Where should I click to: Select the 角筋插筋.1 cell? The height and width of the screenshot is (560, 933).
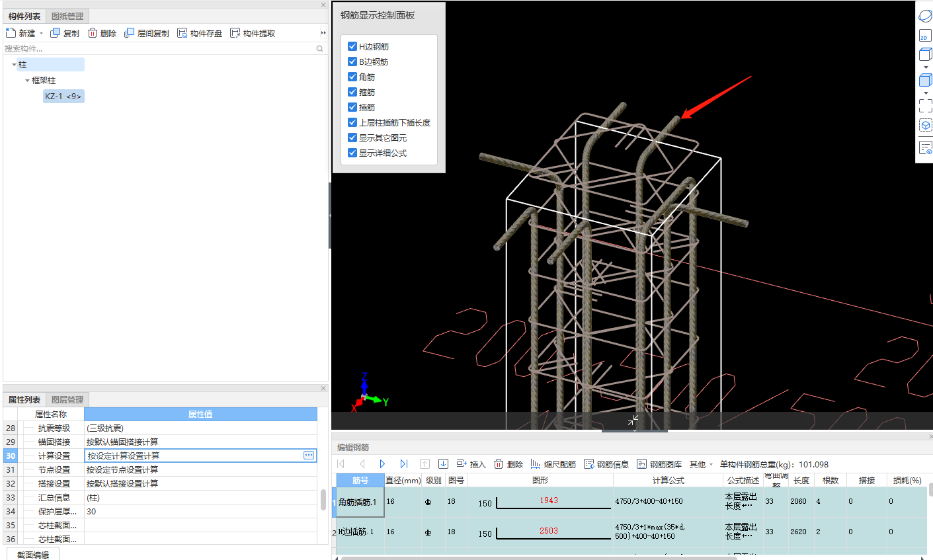point(360,502)
